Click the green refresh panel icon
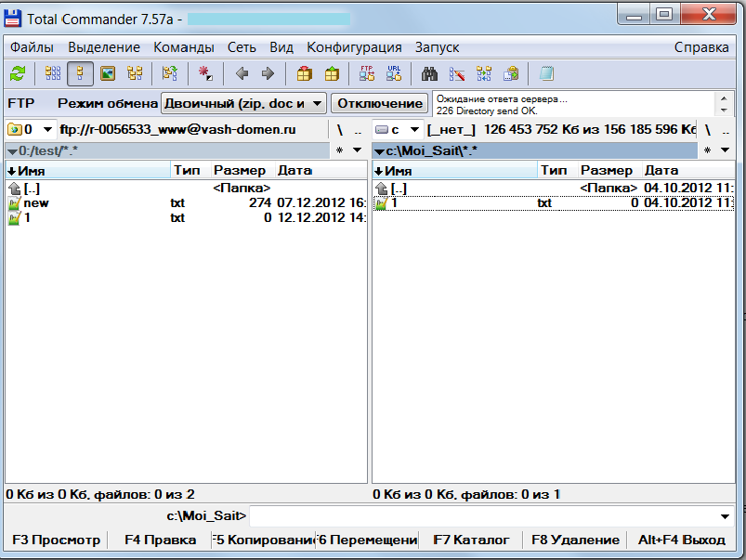Image resolution: width=746 pixels, height=560 pixels. [x=18, y=73]
